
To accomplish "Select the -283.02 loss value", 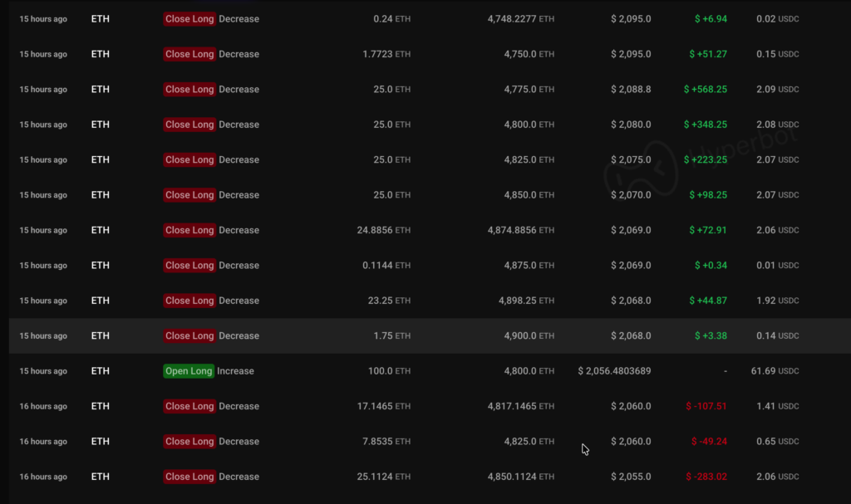I will pos(706,477).
